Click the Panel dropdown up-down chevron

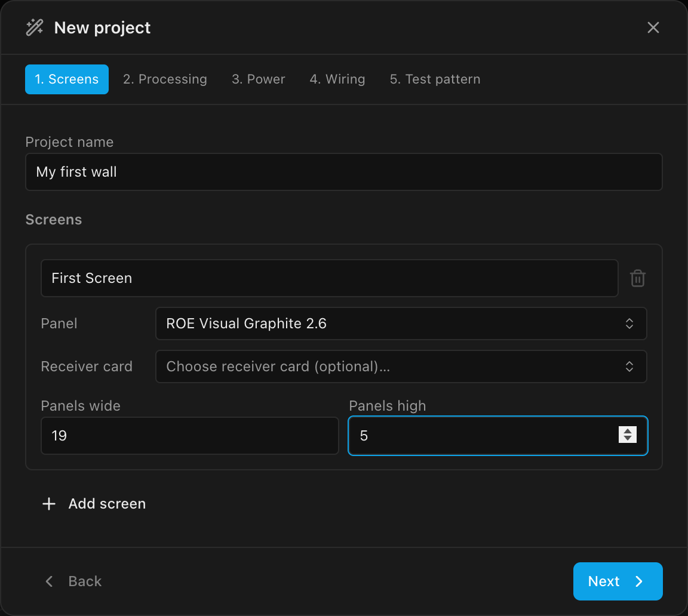[629, 324]
